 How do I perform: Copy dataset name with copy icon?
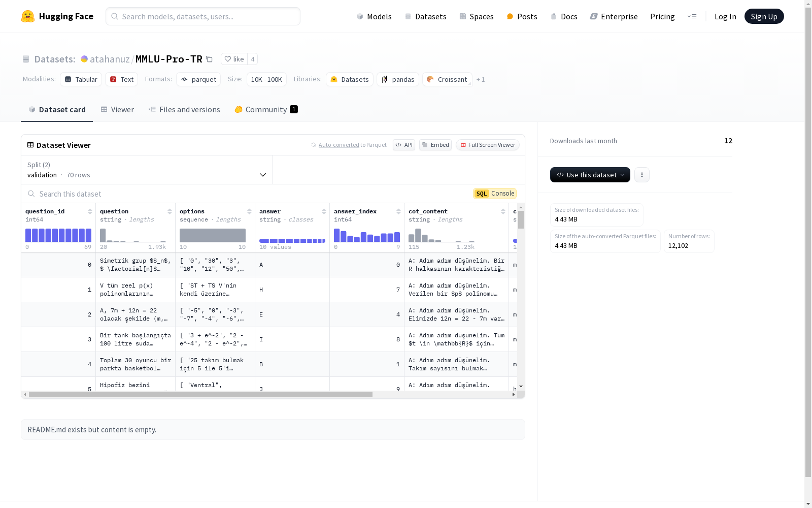(x=209, y=59)
